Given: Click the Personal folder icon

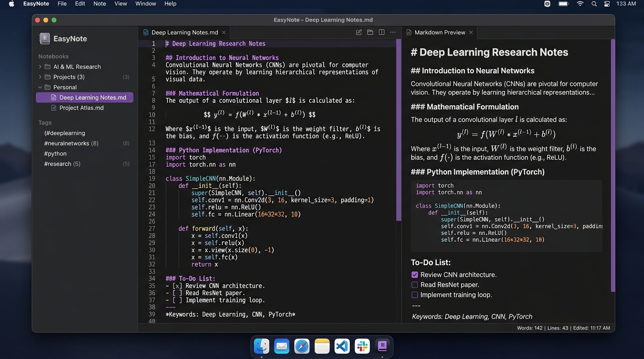Looking at the screenshot, I should click(x=48, y=87).
